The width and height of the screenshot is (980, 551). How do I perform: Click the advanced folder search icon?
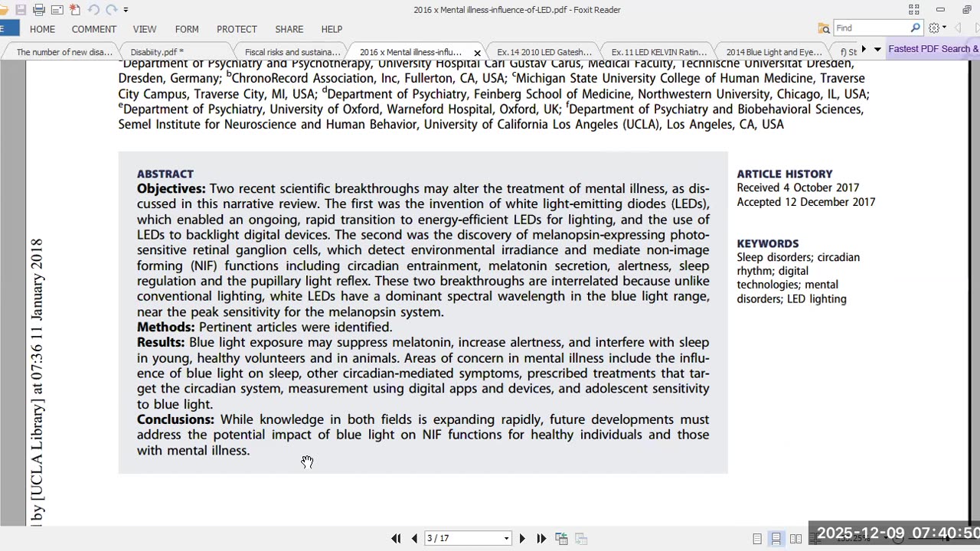(x=824, y=28)
